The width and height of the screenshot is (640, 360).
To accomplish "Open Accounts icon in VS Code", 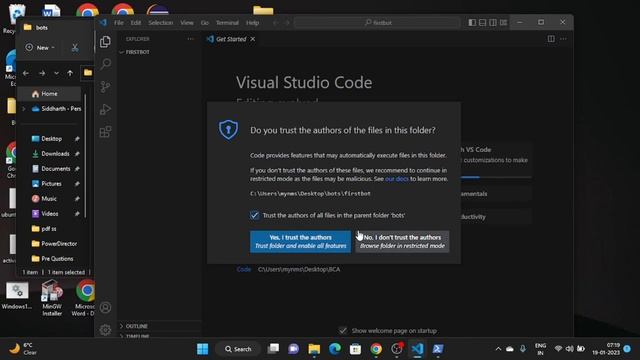I will click(105, 307).
